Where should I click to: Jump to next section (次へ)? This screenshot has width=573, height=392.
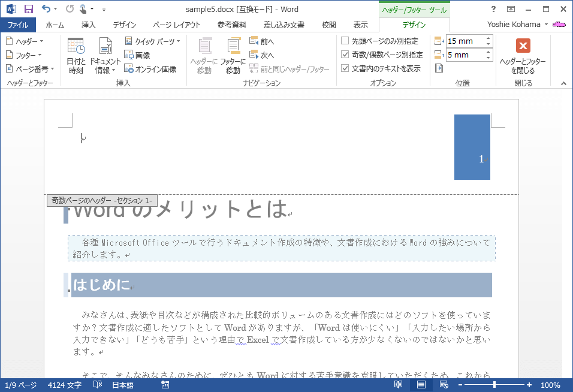(x=262, y=55)
